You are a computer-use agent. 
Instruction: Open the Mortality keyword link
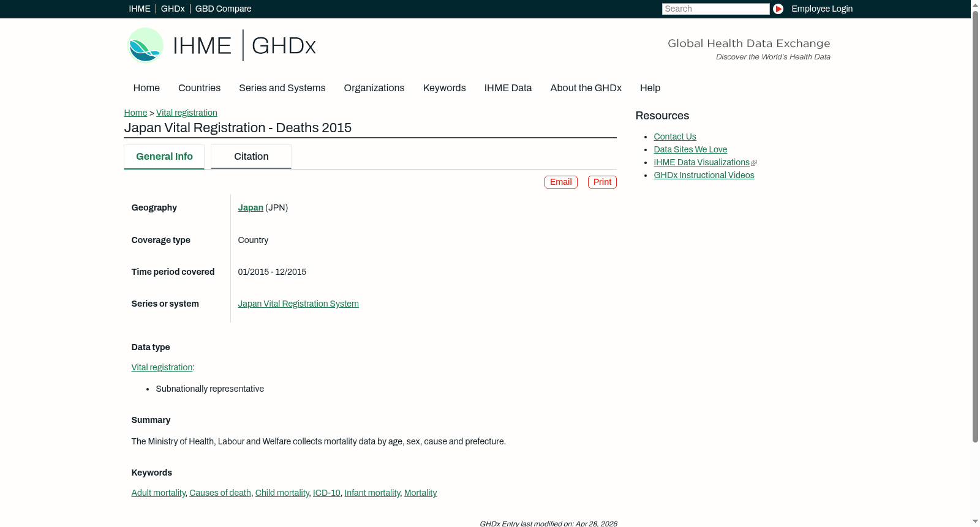[420, 493]
